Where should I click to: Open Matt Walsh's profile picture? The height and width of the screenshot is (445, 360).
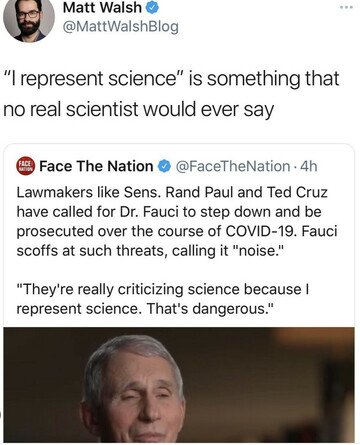tap(28, 19)
